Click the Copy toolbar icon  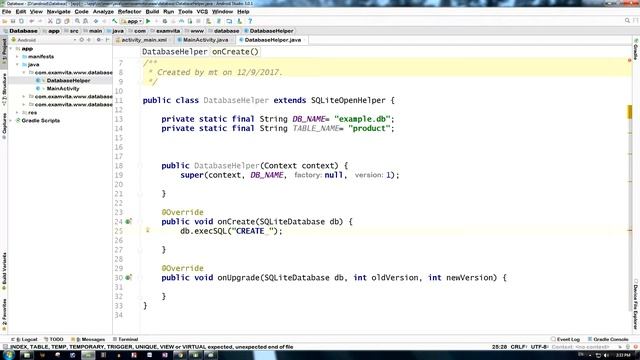[x=58, y=21]
